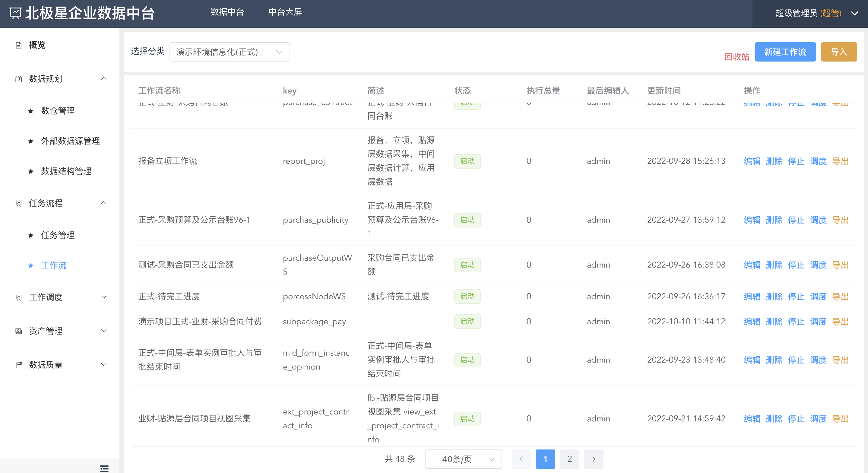Click the star icon beside 工作流

tap(31, 266)
